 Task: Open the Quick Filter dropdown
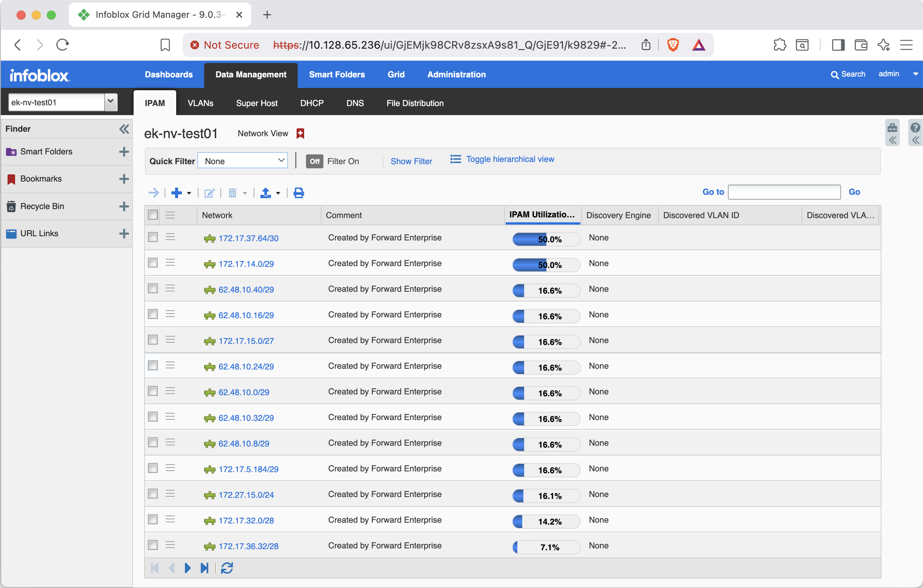(242, 160)
